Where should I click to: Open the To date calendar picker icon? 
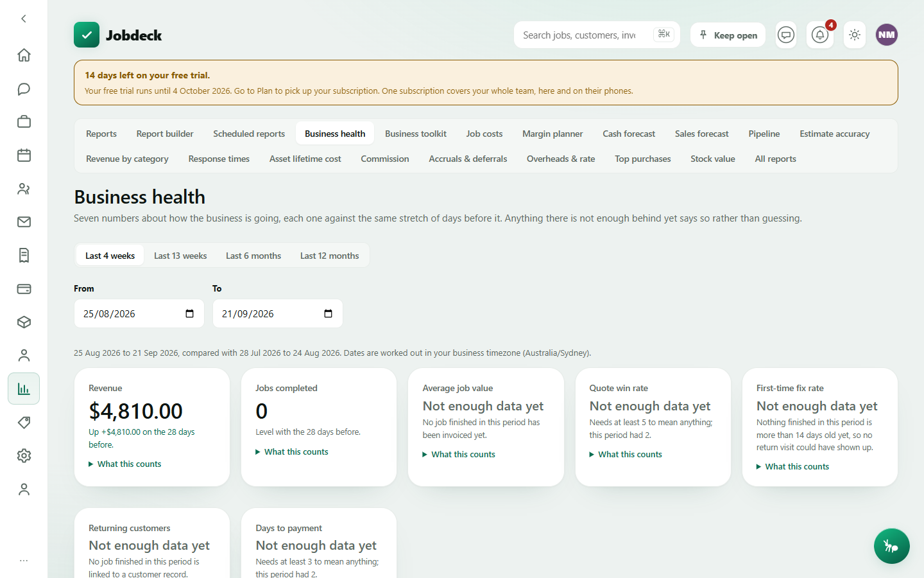(x=328, y=313)
